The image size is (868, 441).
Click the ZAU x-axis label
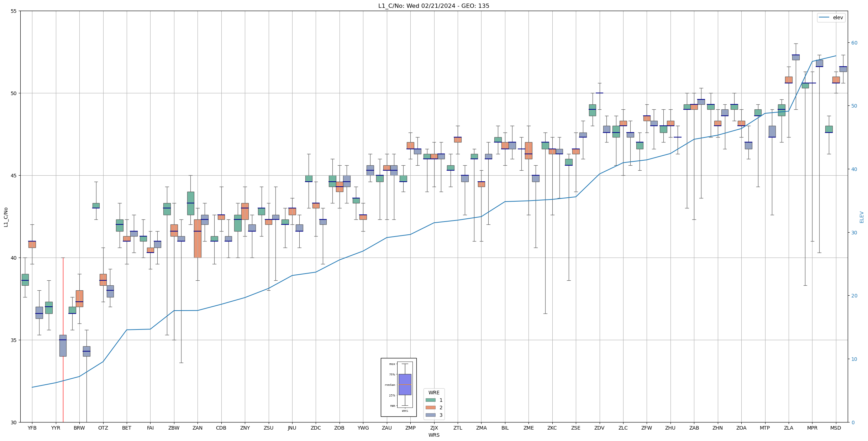click(x=387, y=428)
